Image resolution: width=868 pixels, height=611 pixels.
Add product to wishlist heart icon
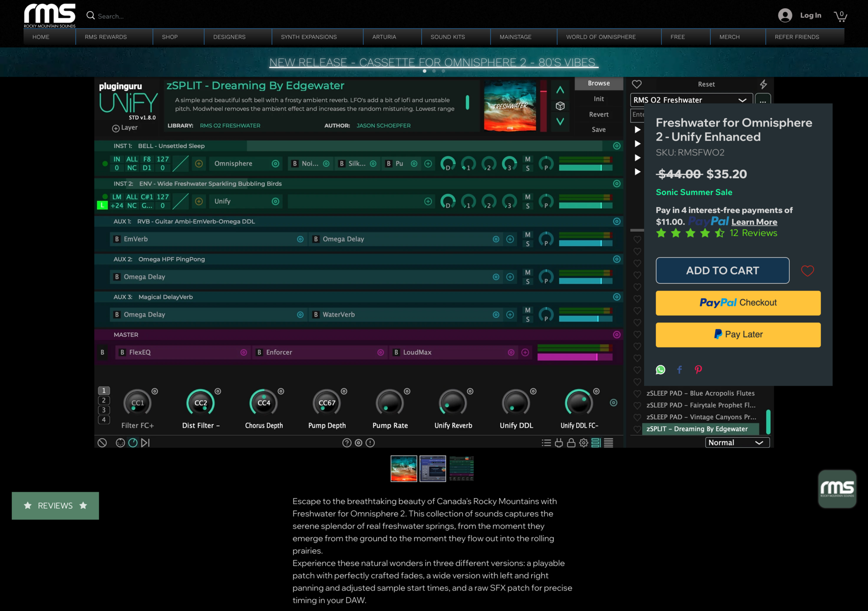[807, 271]
